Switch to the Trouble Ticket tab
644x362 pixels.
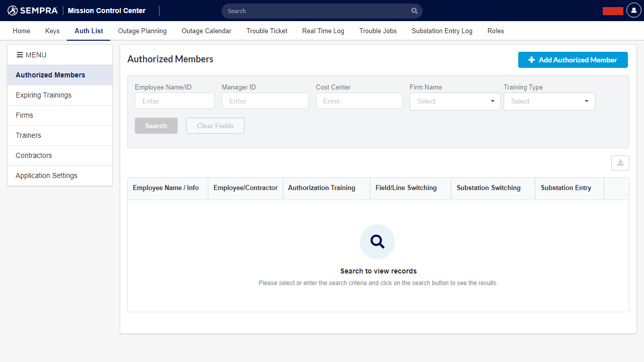point(267,31)
